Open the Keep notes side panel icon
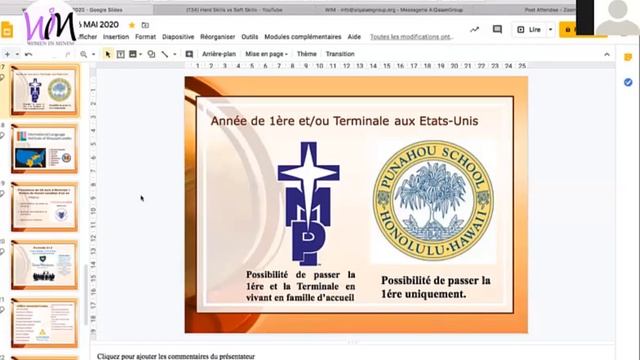The image size is (640, 360). point(628,58)
